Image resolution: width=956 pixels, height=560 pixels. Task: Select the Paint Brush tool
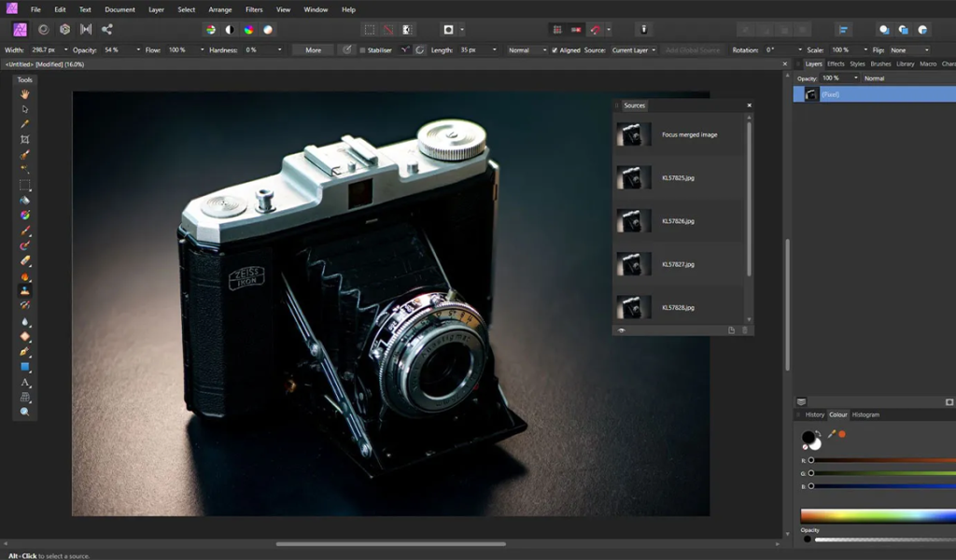(25, 231)
